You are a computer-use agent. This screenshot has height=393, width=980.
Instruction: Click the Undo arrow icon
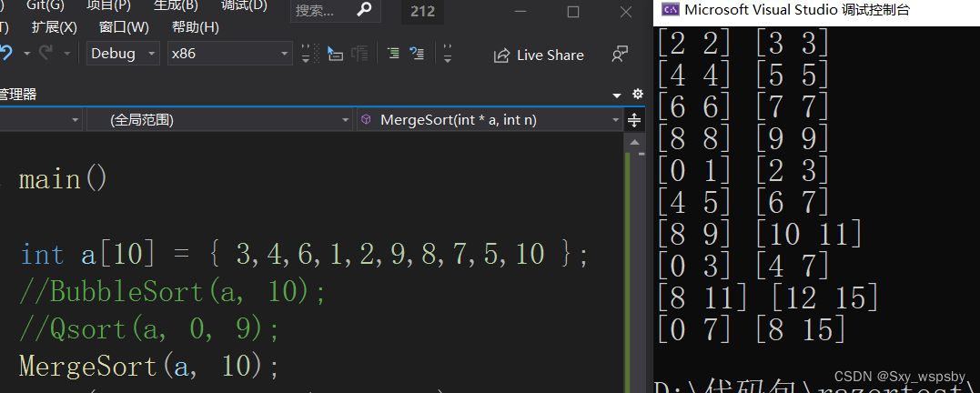[6, 54]
